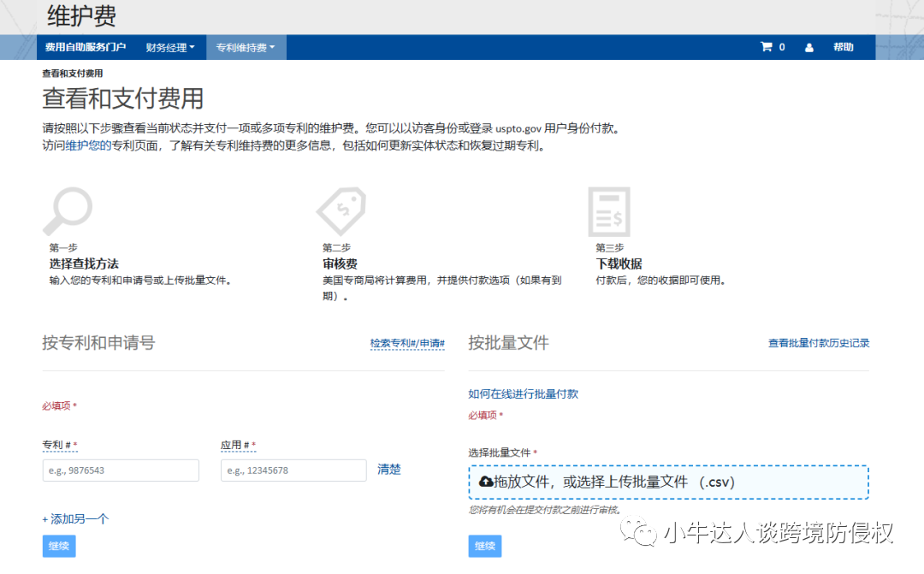This screenshot has height=574, width=924.
Task: Click 继续 under the patent number form
Action: (x=58, y=546)
